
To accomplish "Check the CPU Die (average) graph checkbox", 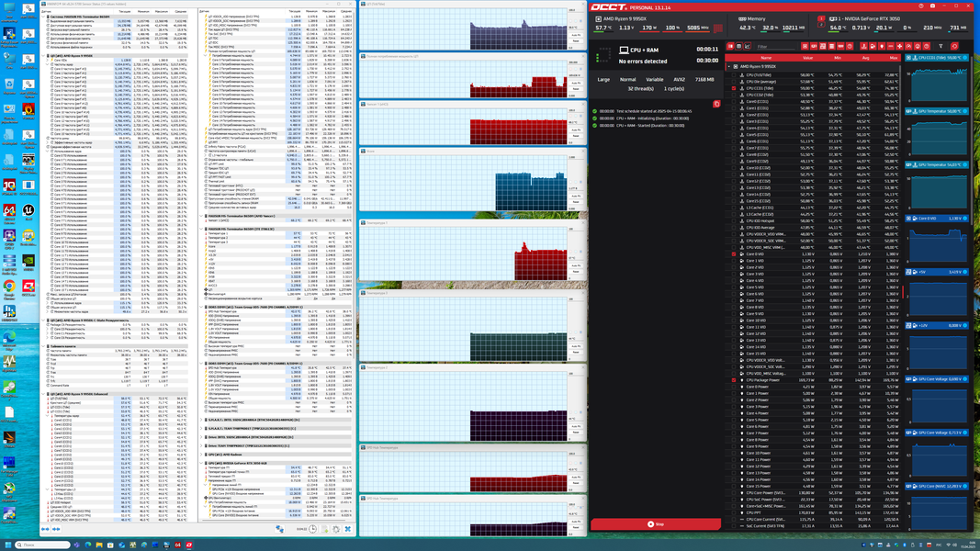I will pyautogui.click(x=734, y=82).
